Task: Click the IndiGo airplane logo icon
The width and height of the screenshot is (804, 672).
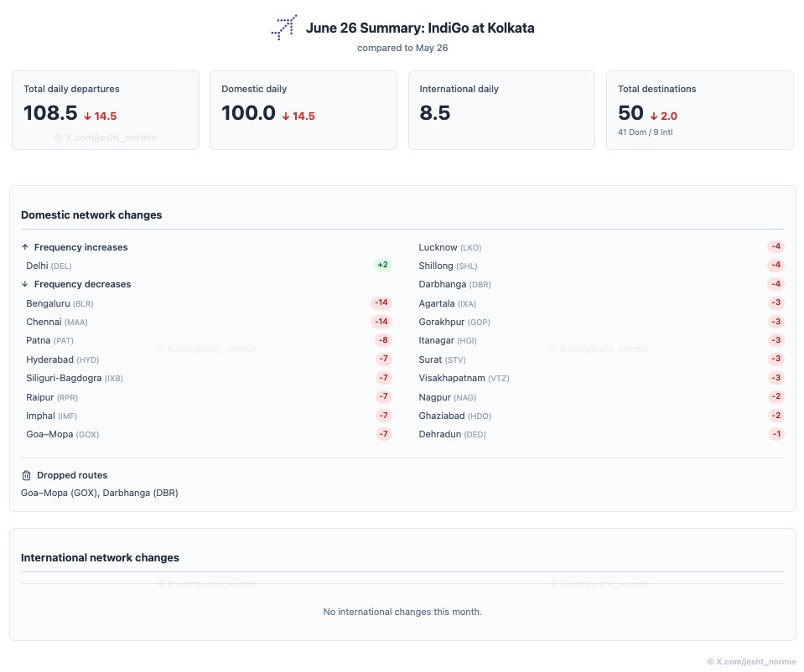Action: pyautogui.click(x=284, y=27)
